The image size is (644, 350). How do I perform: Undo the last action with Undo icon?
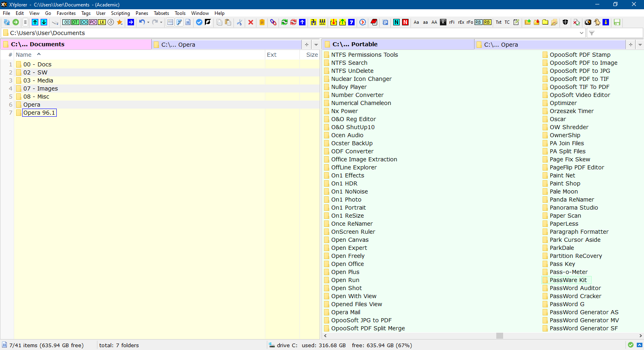(142, 22)
